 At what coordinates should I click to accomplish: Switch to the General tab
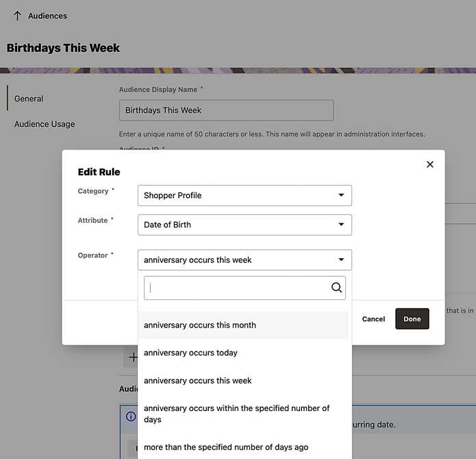pyautogui.click(x=29, y=99)
